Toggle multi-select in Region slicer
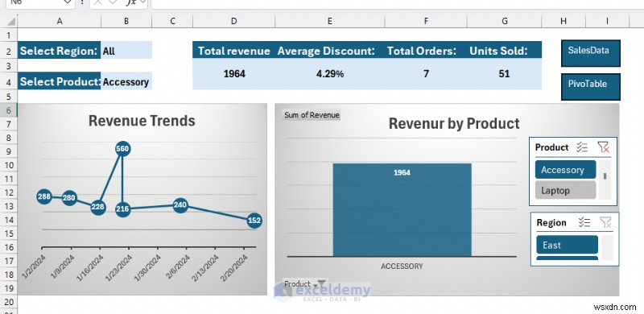This screenshot has width=644, height=314. [x=584, y=222]
